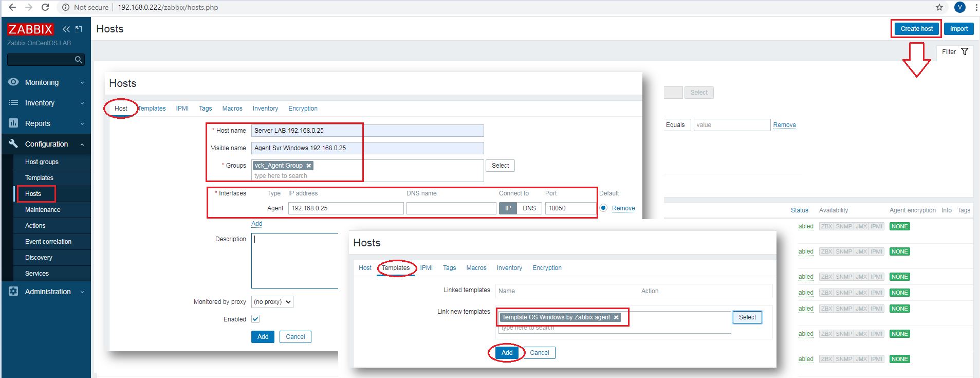980x378 pixels.
Task: Click Select button next to Groups
Action: [x=500, y=166]
